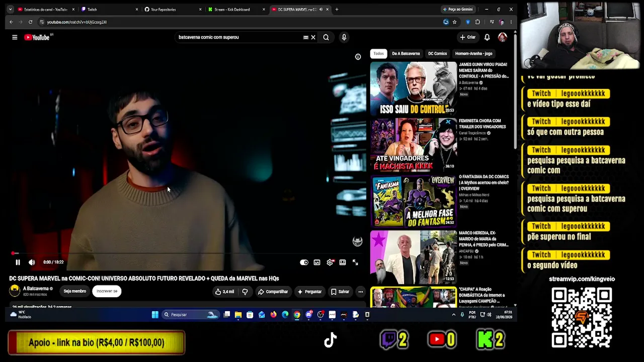644x362 pixels.
Task: Mute the video volume
Action: pos(32,262)
